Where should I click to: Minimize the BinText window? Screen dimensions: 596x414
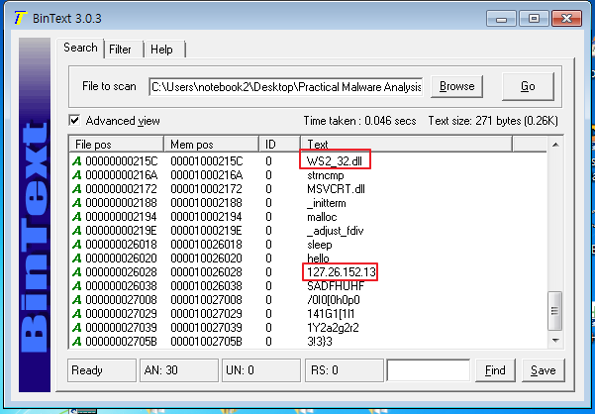(501, 19)
